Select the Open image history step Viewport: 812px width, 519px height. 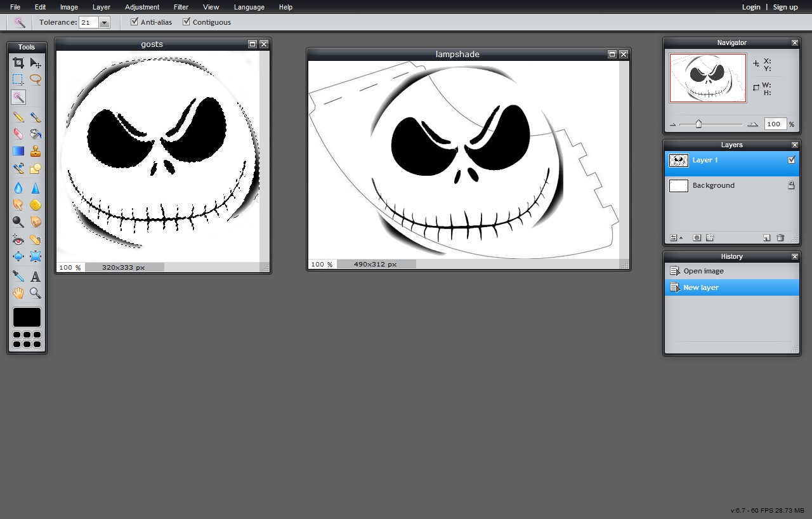click(x=732, y=271)
